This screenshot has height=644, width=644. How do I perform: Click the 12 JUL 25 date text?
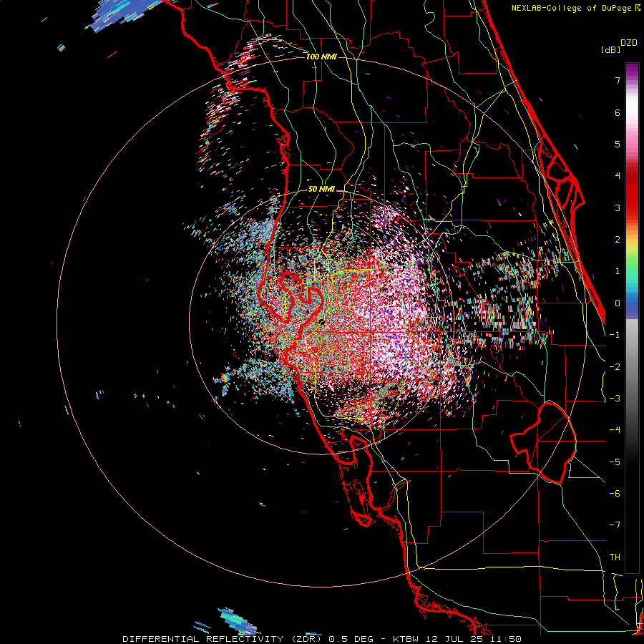453,639
